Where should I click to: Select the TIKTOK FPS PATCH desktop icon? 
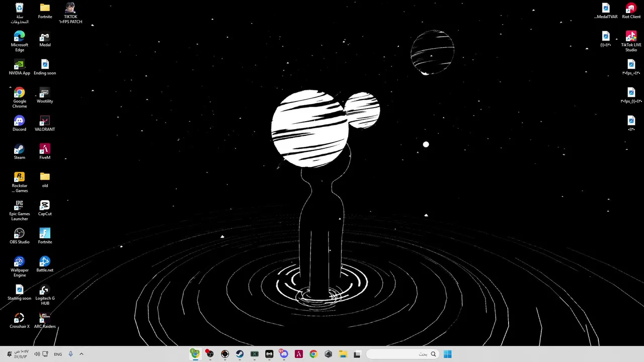point(70,13)
